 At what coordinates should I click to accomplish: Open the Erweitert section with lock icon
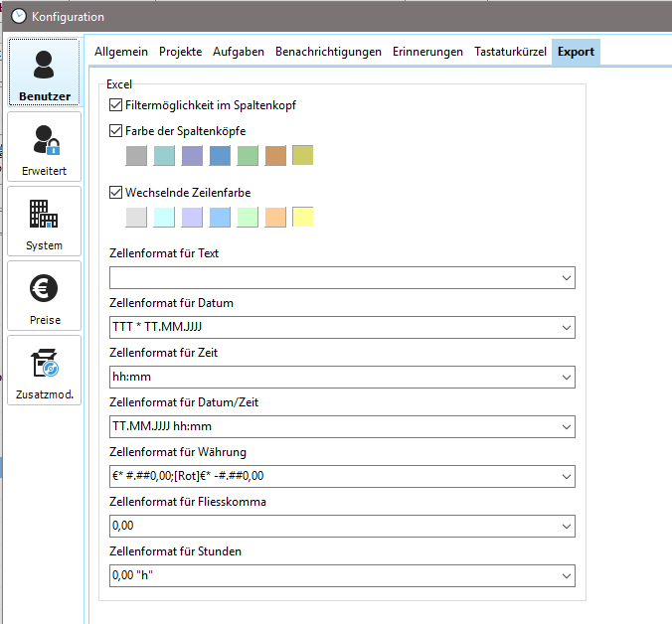(44, 146)
